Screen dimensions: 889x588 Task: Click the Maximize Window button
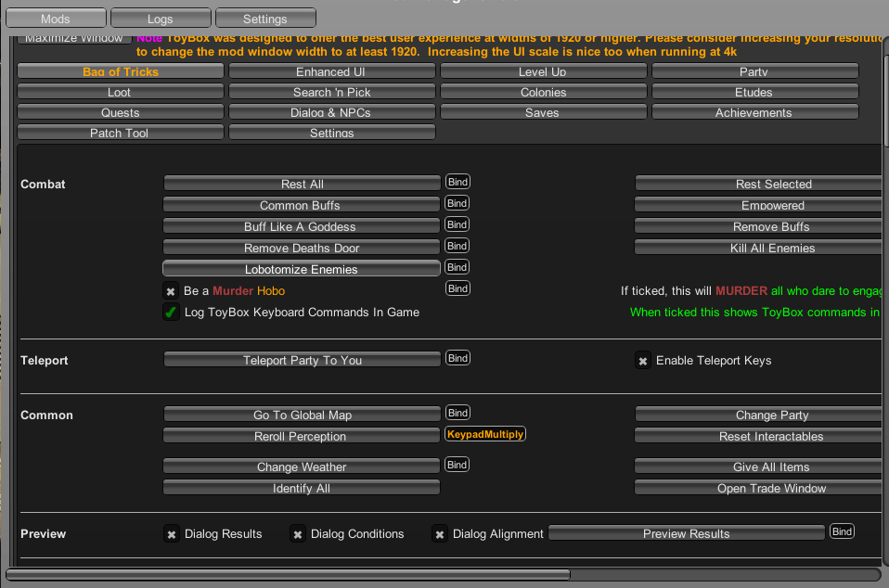click(74, 39)
